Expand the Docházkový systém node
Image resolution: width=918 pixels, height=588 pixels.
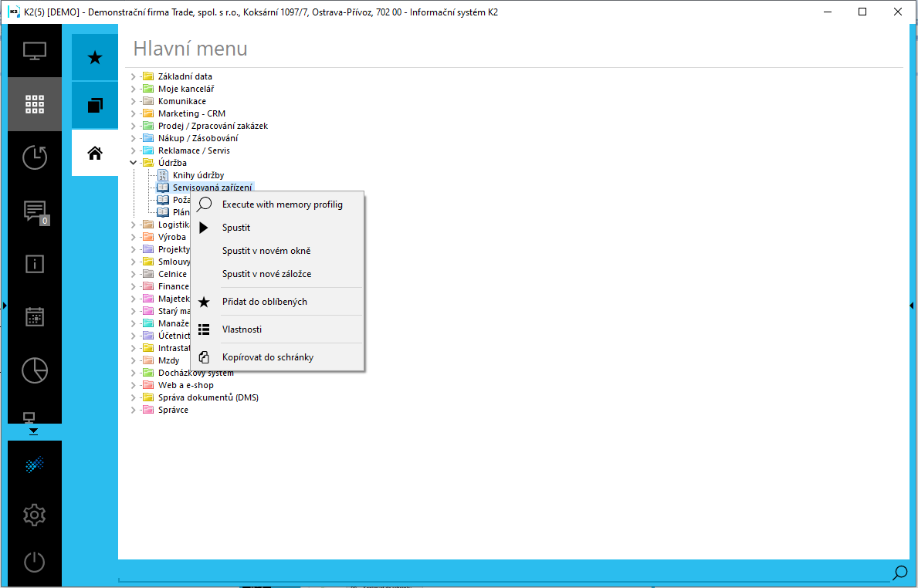point(134,373)
